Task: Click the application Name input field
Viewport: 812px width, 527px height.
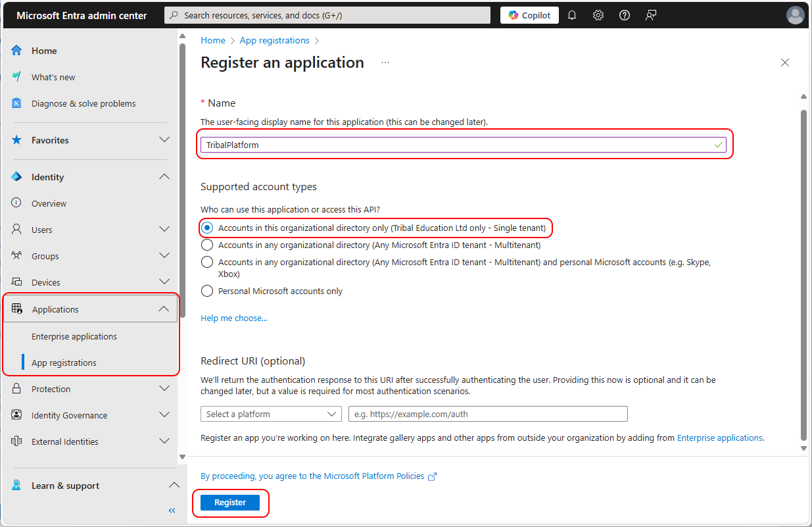Action: [x=460, y=144]
